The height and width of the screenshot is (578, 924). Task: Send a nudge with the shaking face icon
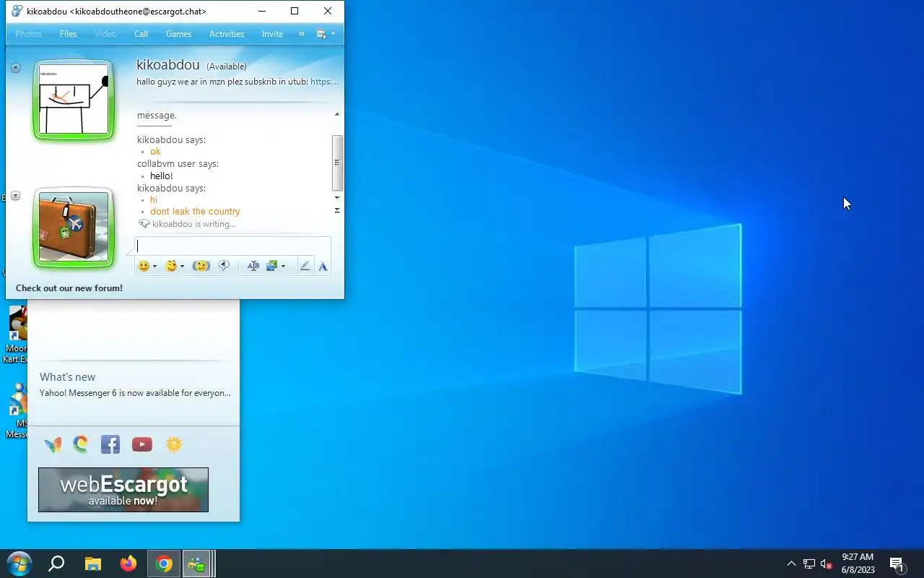[x=201, y=266]
